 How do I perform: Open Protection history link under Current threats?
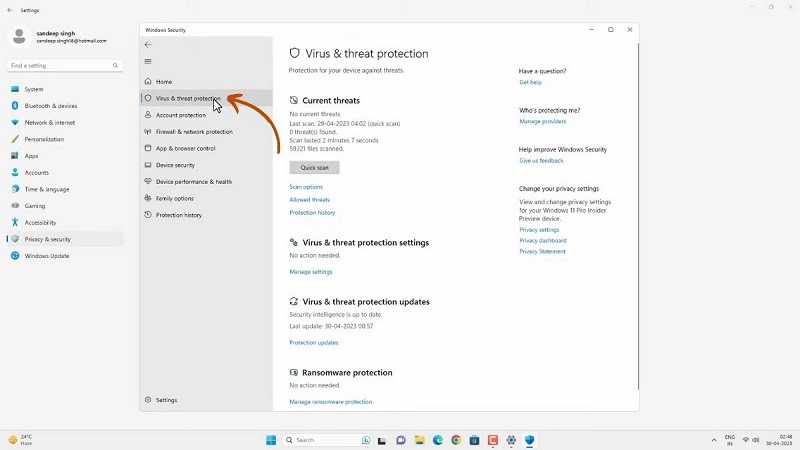pos(312,212)
